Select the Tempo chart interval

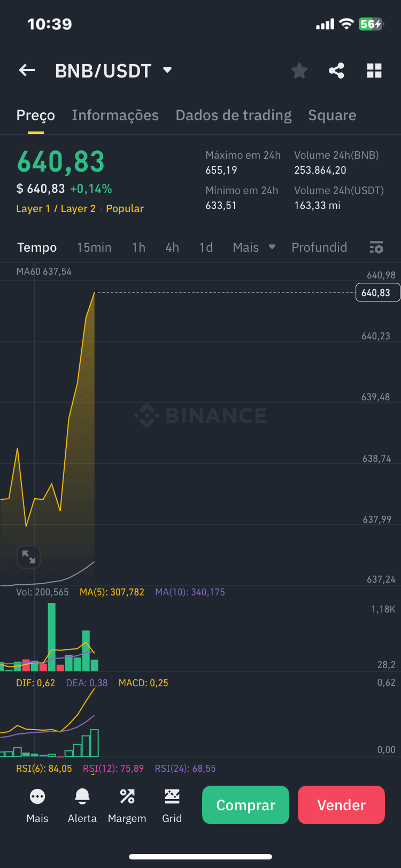37,247
